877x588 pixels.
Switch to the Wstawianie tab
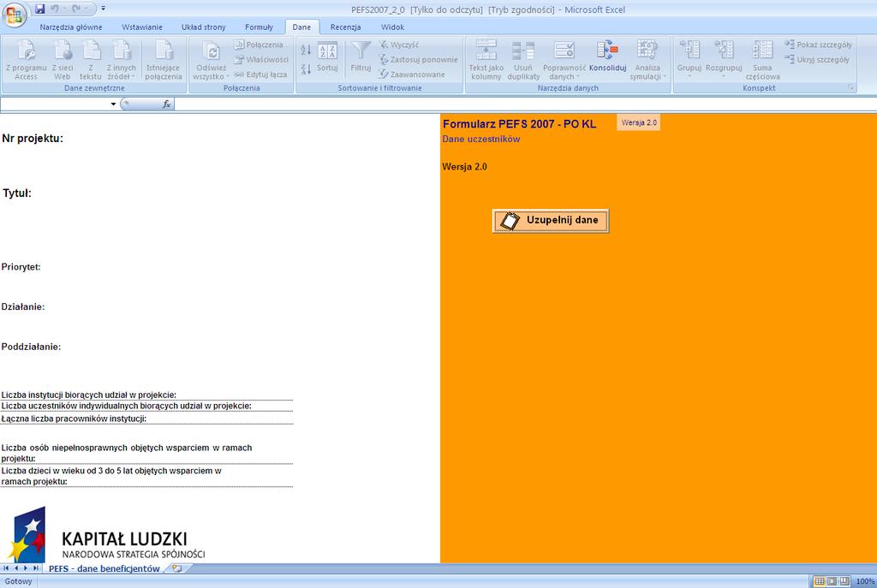point(142,27)
